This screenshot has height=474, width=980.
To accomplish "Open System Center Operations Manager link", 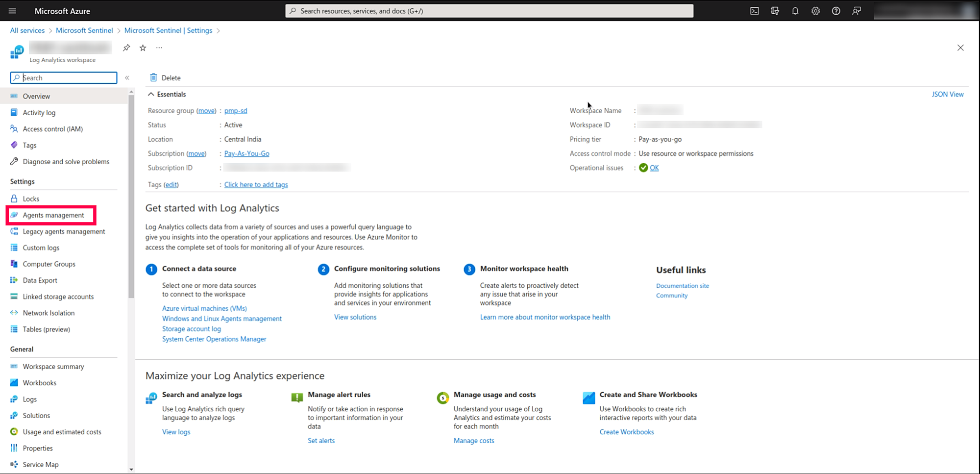I will pos(214,339).
